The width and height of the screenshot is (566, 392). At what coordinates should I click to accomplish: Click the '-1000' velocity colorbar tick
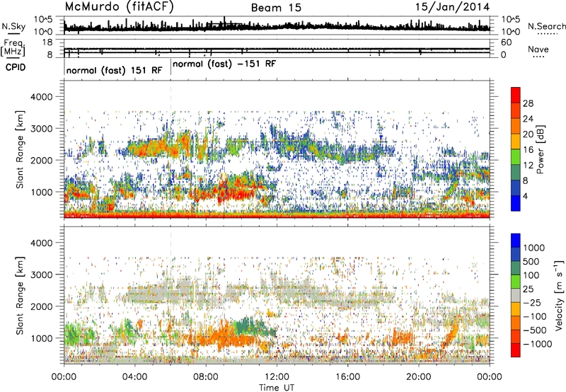[537, 344]
